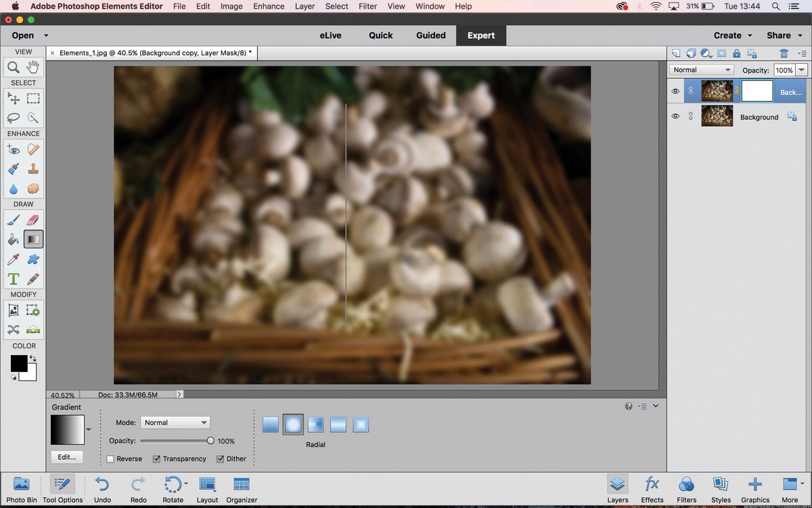Open the Filter menu
This screenshot has height=508, width=812.
[368, 6]
